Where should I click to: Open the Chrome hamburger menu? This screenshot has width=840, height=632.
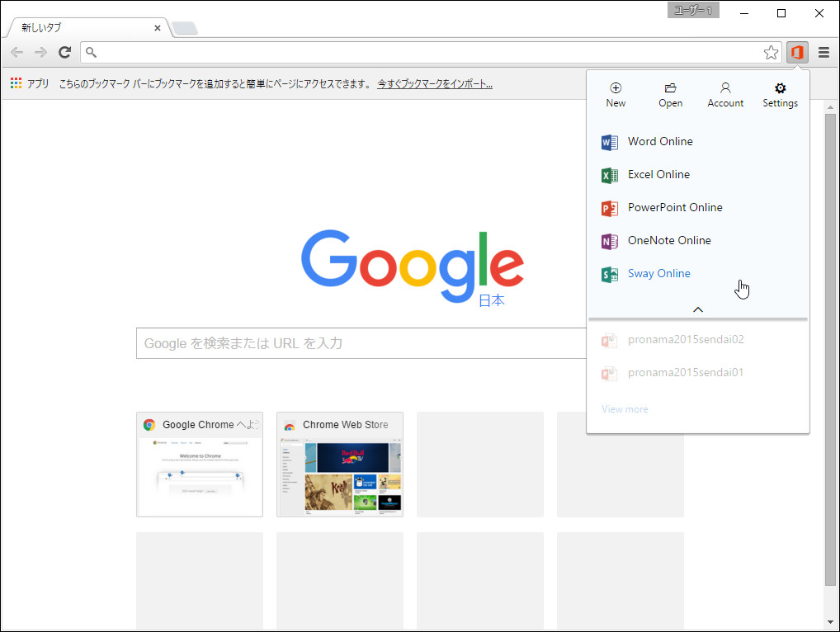pos(824,52)
